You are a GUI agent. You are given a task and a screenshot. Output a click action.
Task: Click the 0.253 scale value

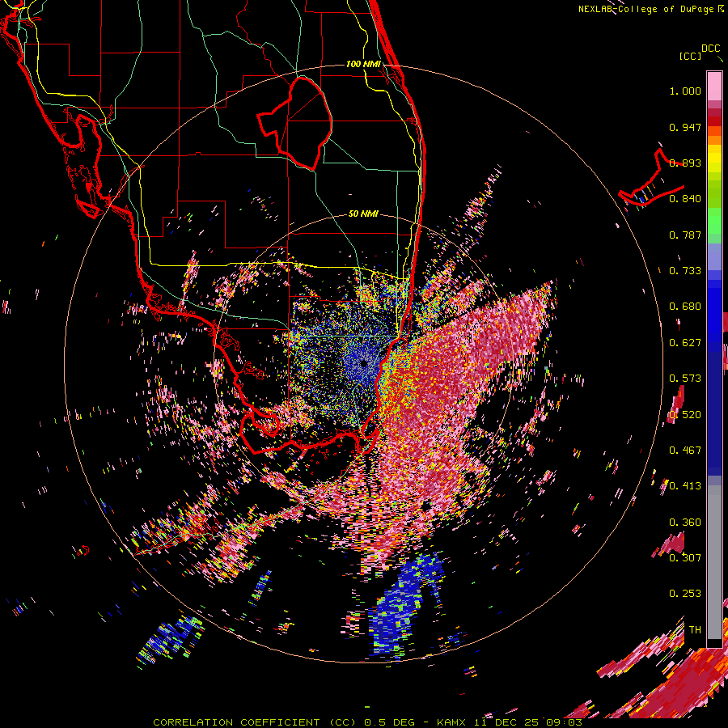[685, 594]
